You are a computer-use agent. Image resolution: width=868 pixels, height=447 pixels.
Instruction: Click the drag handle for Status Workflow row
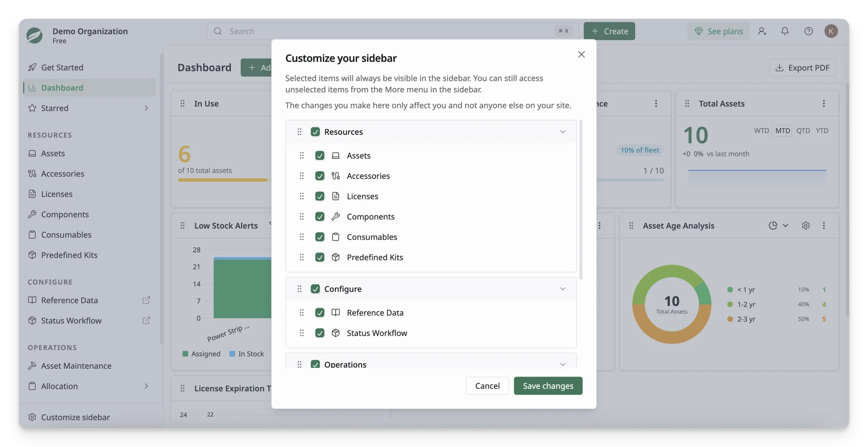pos(302,333)
